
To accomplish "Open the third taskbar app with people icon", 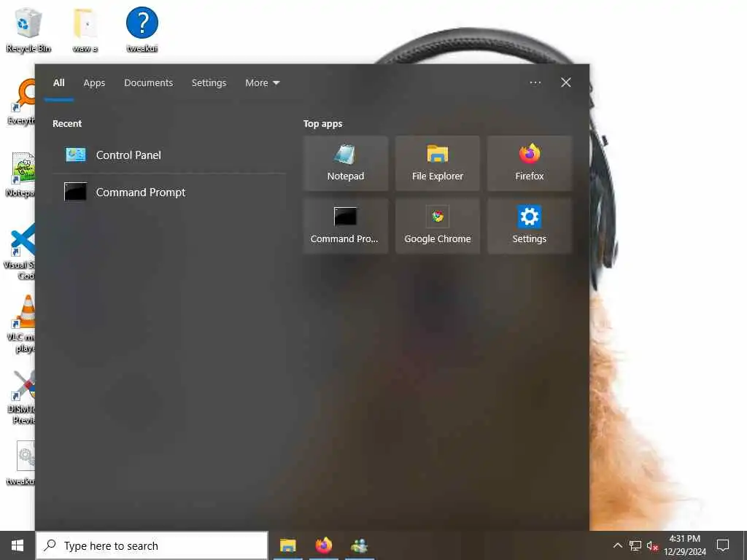I will point(359,545).
